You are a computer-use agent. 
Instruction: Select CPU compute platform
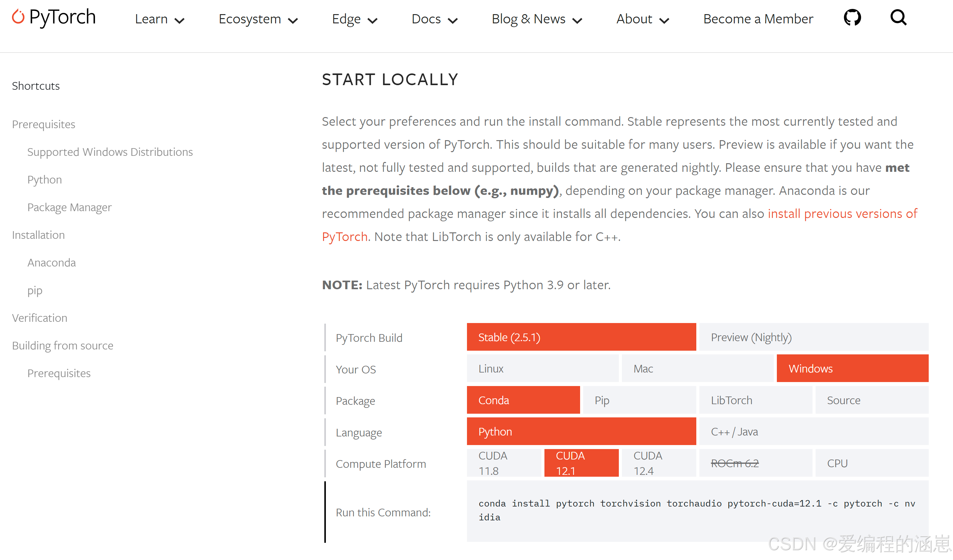(x=872, y=463)
